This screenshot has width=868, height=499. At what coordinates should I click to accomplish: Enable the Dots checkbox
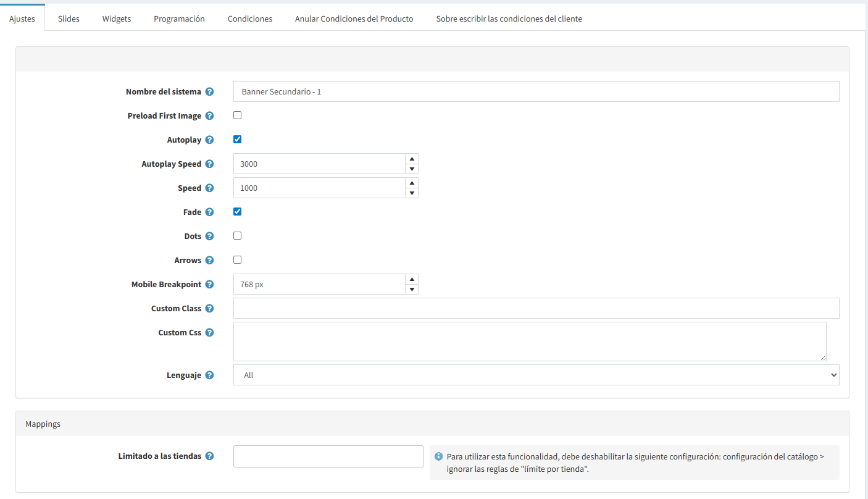point(237,236)
